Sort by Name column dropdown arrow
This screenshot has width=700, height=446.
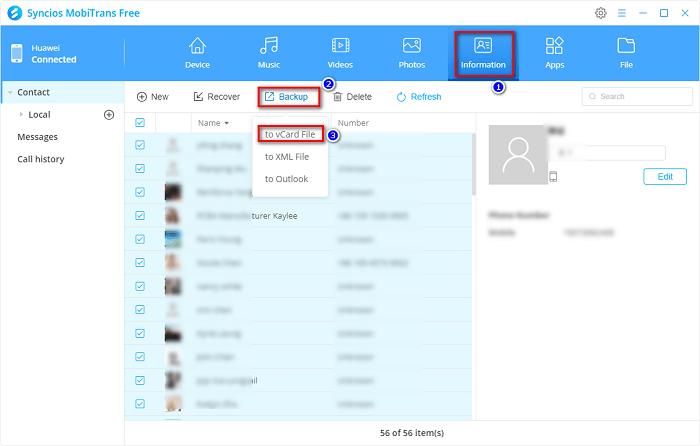(x=227, y=123)
